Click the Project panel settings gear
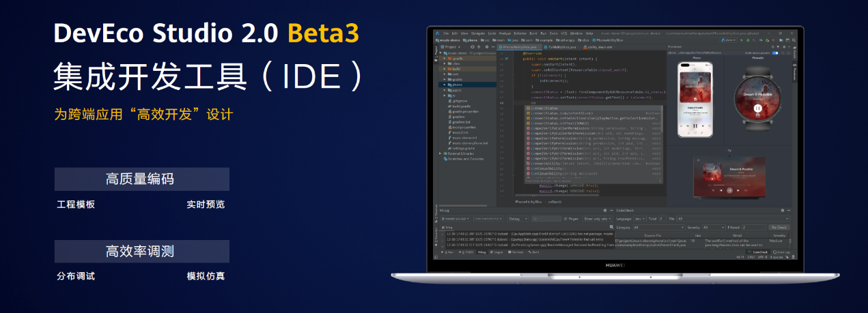 click(487, 47)
